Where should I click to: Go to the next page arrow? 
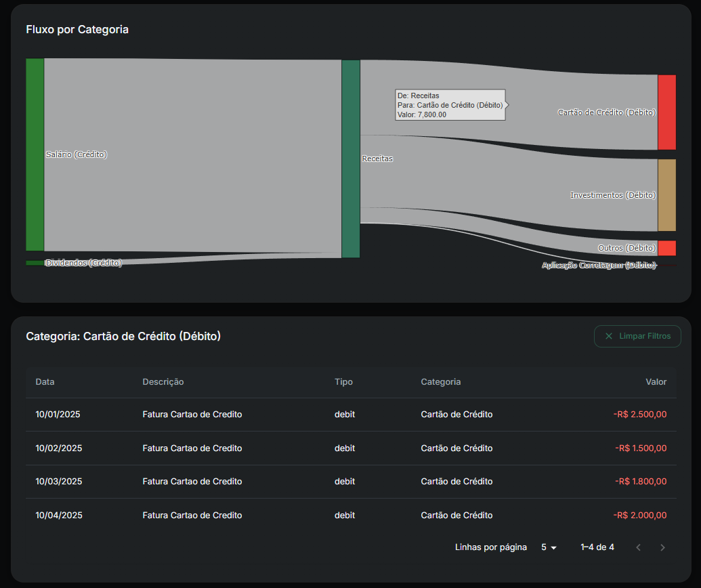tap(662, 547)
